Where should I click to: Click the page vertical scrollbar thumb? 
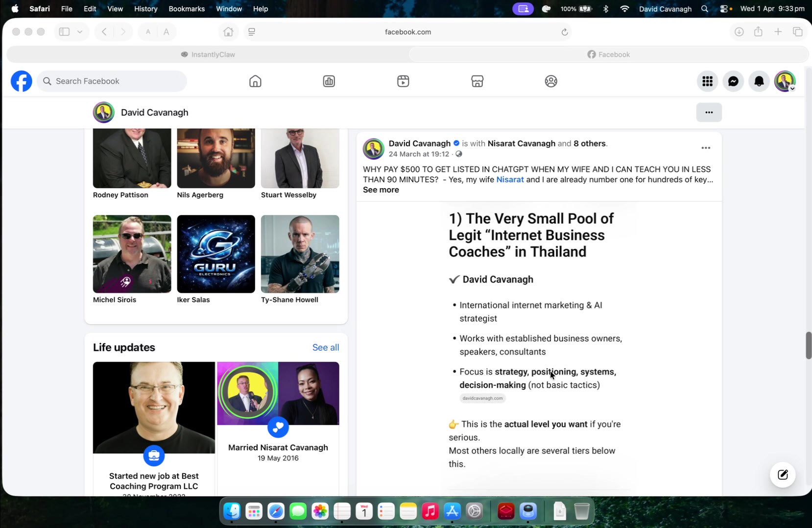[809, 345]
